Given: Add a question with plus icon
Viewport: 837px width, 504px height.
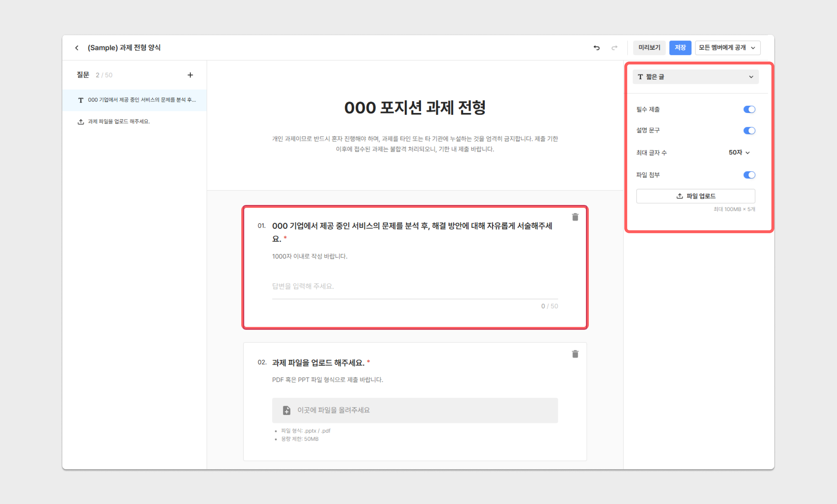Looking at the screenshot, I should tap(190, 75).
